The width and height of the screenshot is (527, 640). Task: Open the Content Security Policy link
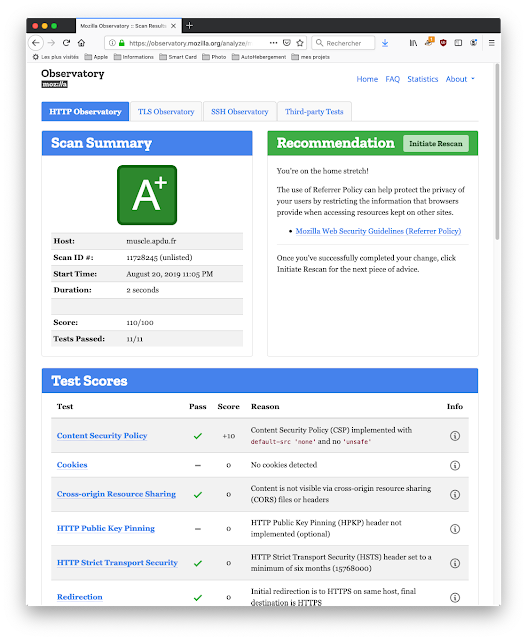[102, 436]
